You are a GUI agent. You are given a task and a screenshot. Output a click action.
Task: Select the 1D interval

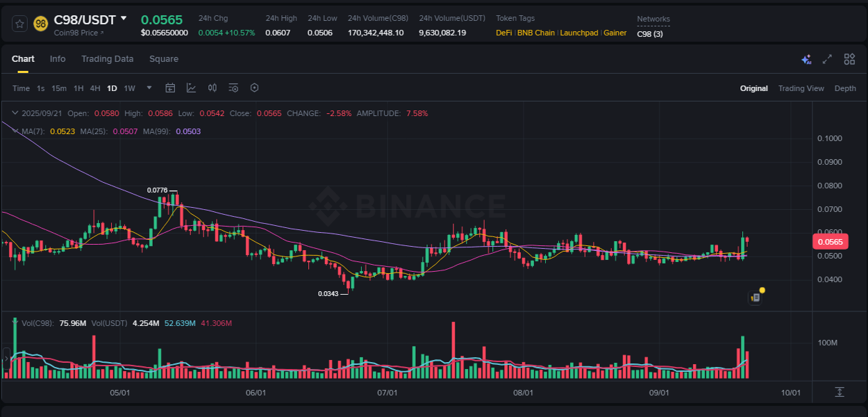coord(111,88)
